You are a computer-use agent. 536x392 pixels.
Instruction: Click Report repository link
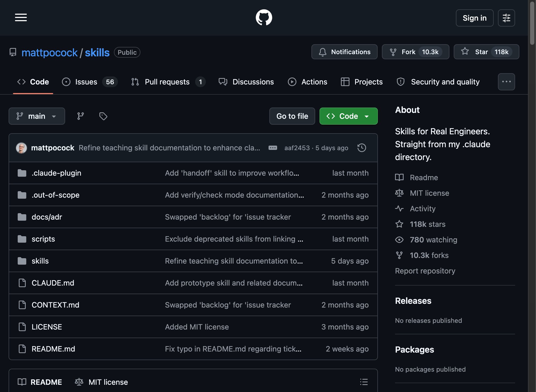[x=425, y=271]
